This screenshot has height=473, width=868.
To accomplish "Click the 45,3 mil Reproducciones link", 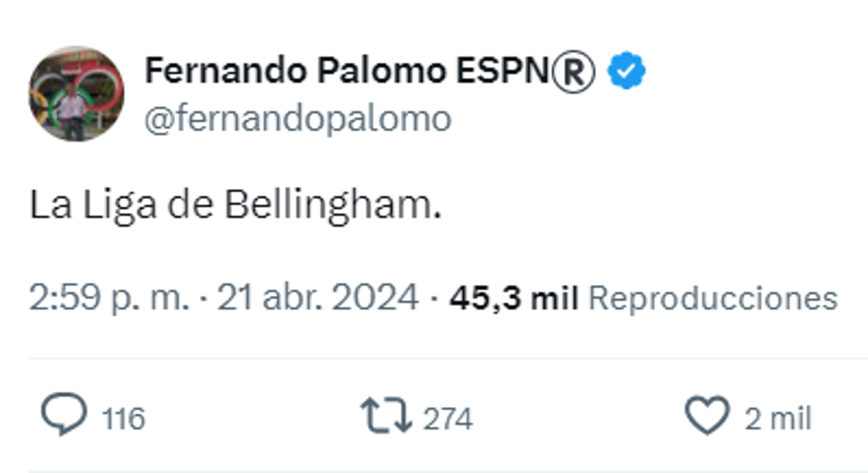I will coord(514,295).
